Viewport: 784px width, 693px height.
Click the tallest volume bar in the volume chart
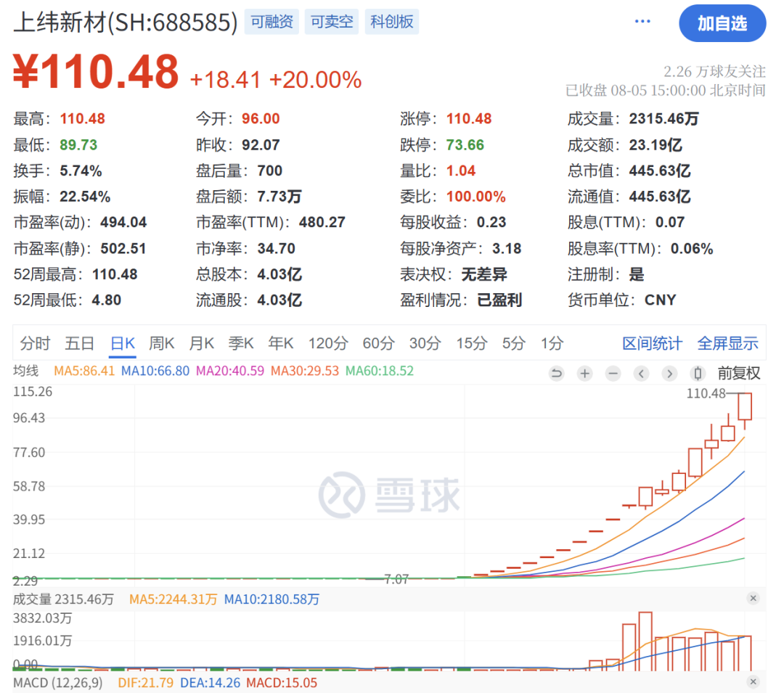tap(645, 641)
